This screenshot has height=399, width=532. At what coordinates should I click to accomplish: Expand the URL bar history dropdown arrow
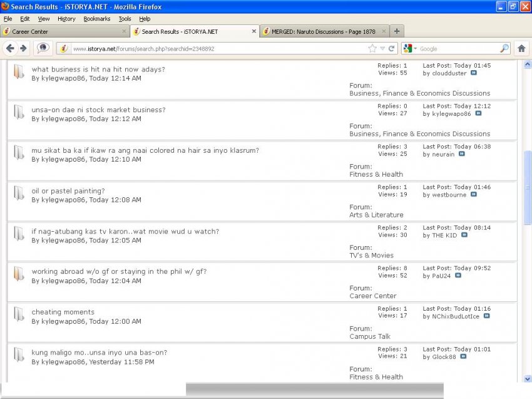click(382, 48)
